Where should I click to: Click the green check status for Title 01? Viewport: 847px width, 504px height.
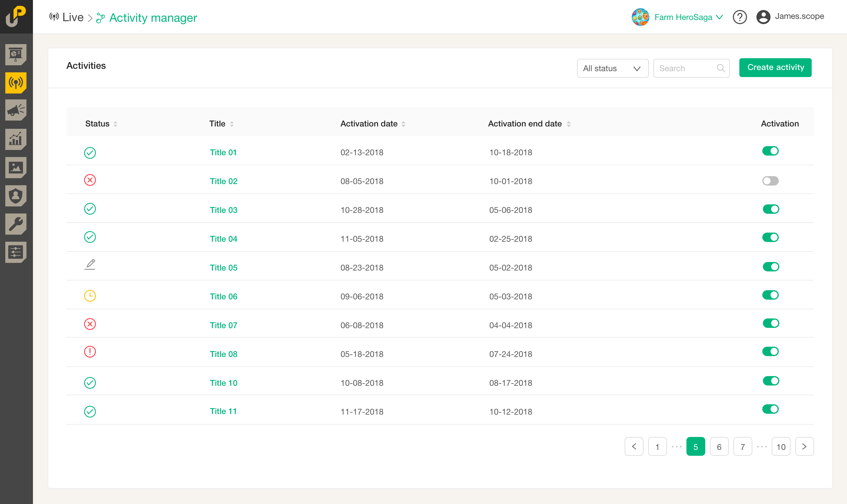click(x=90, y=153)
